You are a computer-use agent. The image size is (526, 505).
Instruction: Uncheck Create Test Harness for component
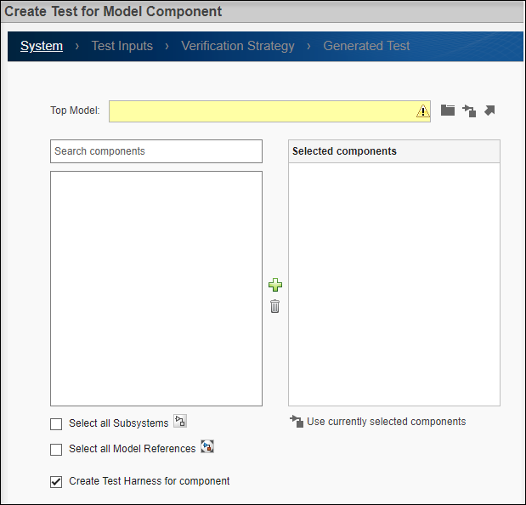point(56,482)
